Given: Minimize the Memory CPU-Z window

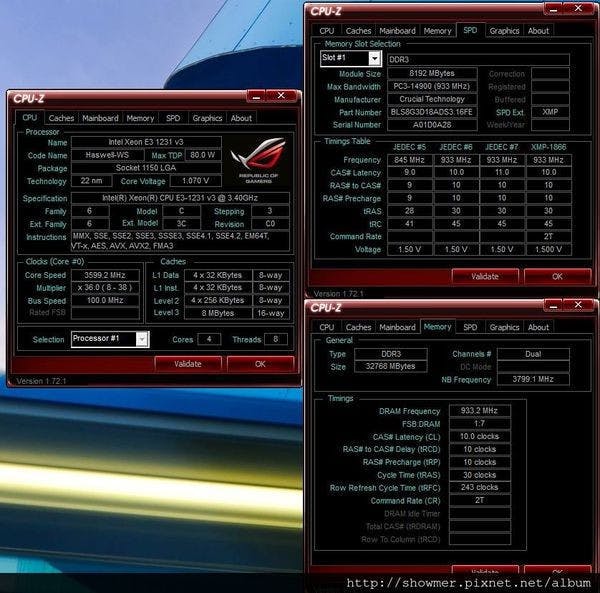Looking at the screenshot, I should tap(553, 305).
